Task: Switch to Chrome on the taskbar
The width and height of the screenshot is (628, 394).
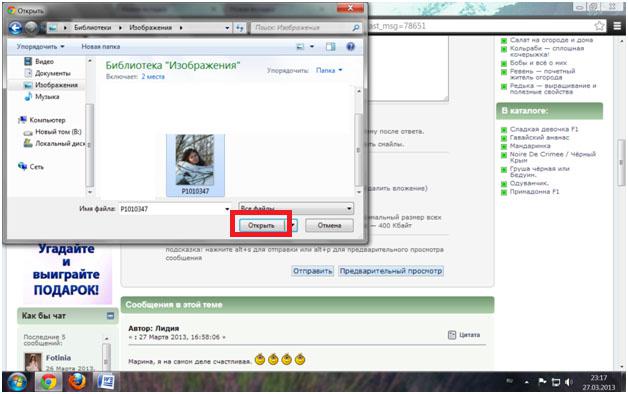Action: (48, 382)
